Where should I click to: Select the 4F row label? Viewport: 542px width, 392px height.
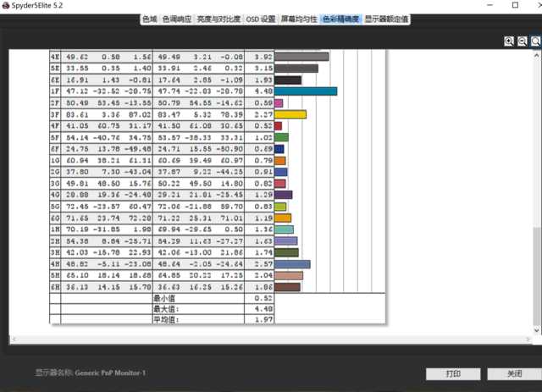55,126
